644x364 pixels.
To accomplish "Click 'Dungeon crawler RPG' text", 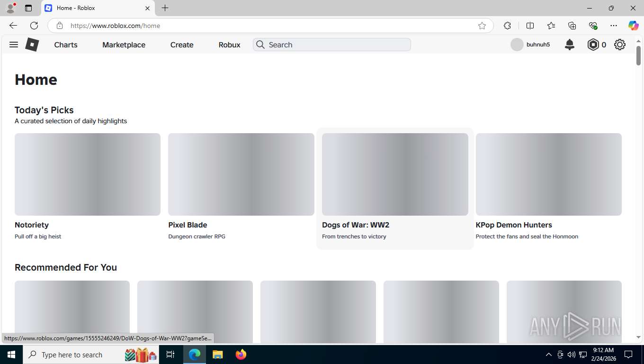I will 197,237.
